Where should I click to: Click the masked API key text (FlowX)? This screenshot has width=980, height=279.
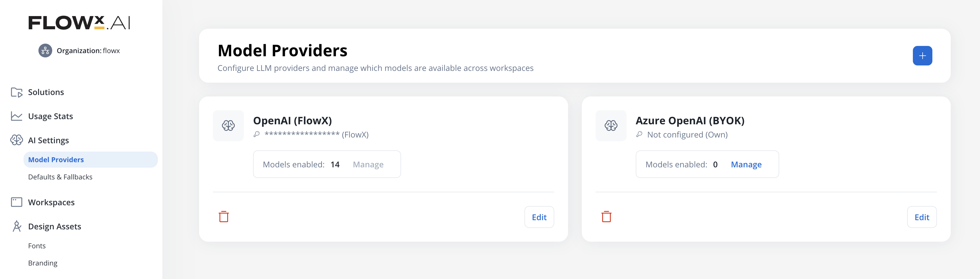pyautogui.click(x=316, y=134)
